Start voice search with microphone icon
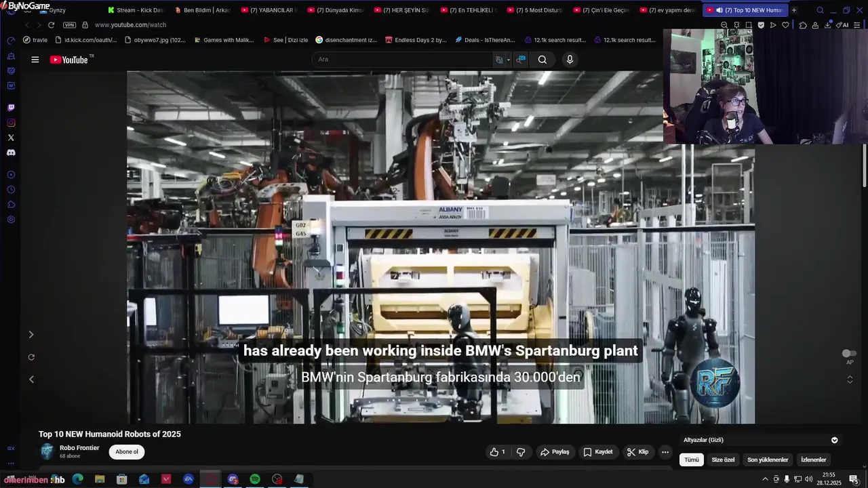The image size is (868, 488). pos(570,60)
